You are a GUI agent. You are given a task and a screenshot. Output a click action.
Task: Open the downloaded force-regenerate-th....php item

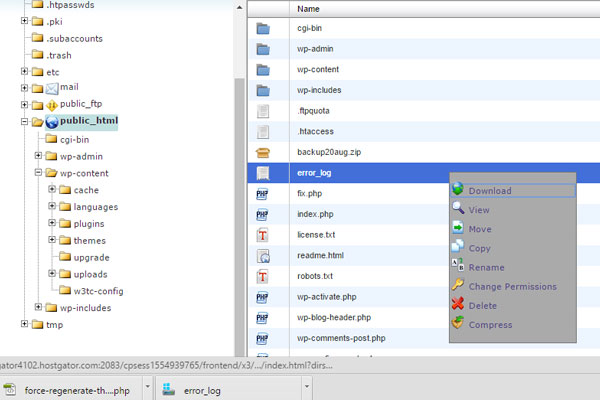(71, 390)
